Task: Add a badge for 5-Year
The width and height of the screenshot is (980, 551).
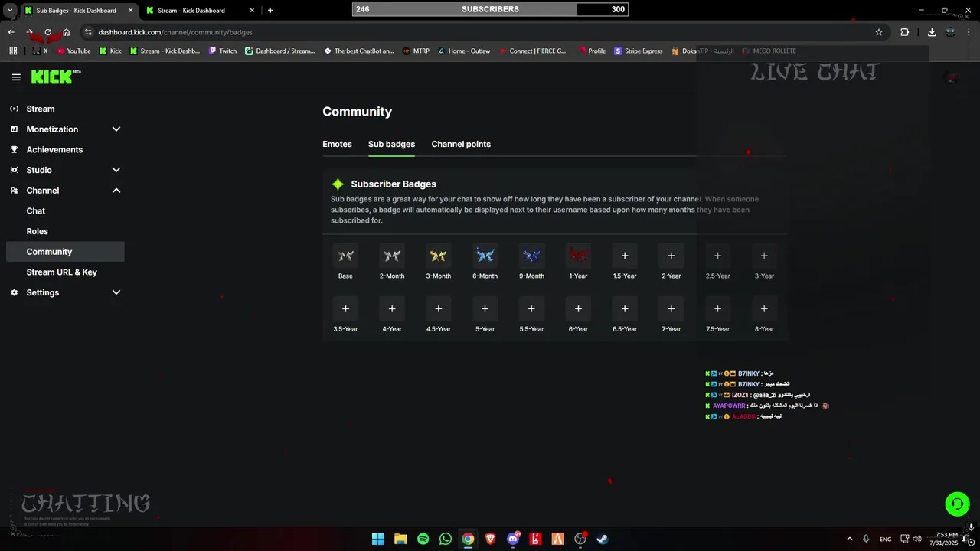Action: [485, 308]
